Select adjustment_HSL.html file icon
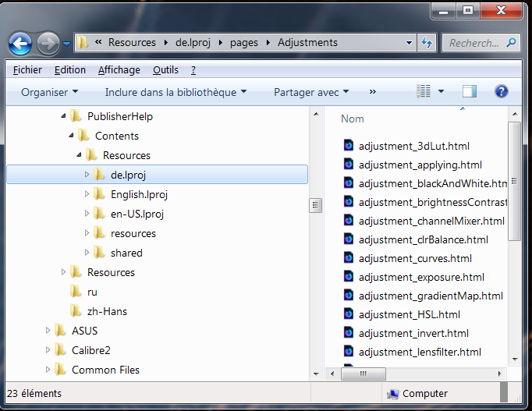Image resolution: width=532 pixels, height=411 pixels. coord(349,314)
